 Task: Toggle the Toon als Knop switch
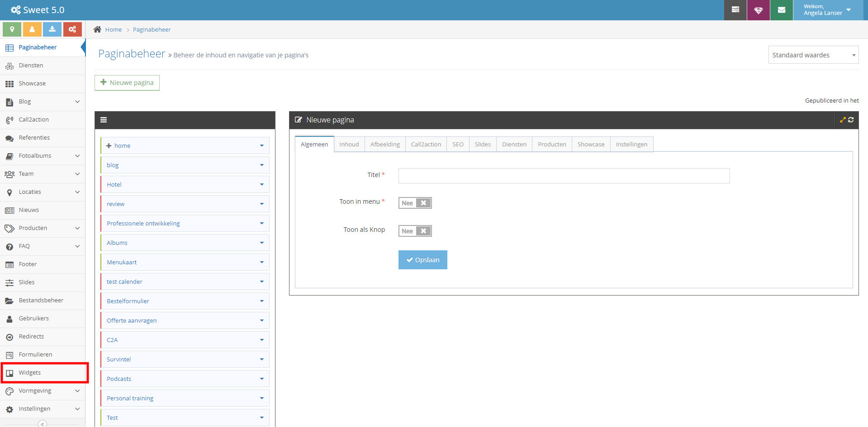415,231
